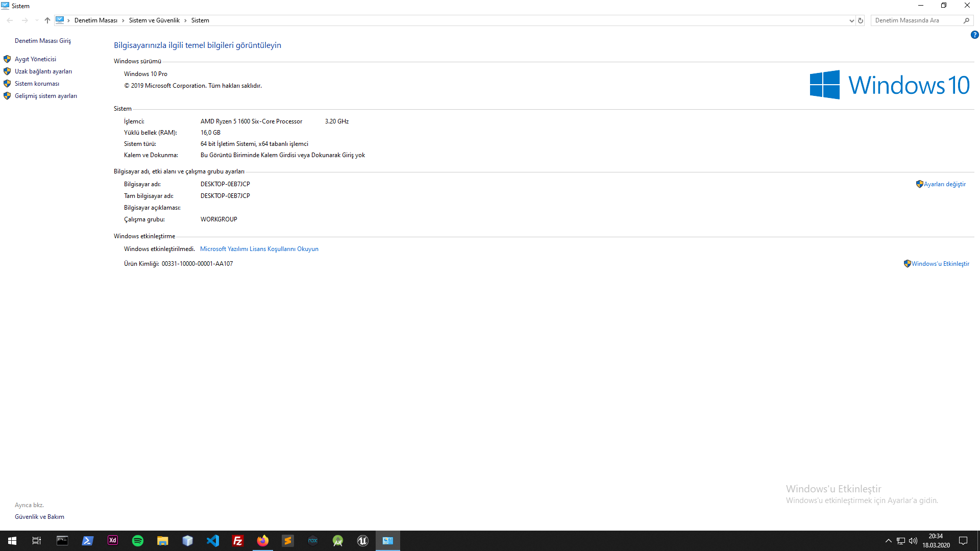Select the Sistem breadcrumb item
This screenshot has height=551, width=980.
pos(200,20)
